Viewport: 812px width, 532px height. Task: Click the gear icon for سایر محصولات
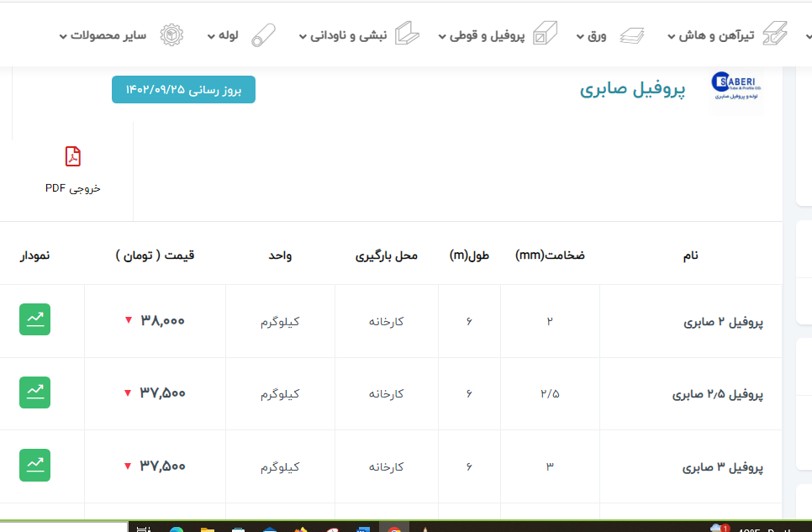[171, 35]
